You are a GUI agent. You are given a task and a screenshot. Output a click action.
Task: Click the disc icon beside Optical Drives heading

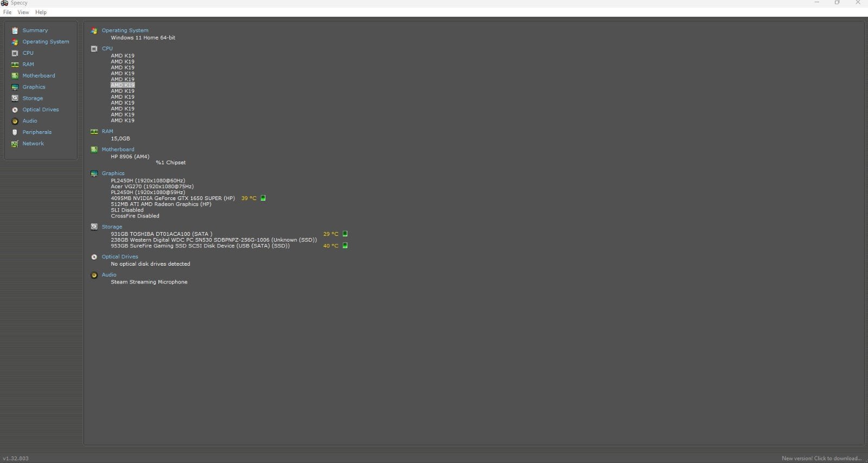(x=94, y=257)
